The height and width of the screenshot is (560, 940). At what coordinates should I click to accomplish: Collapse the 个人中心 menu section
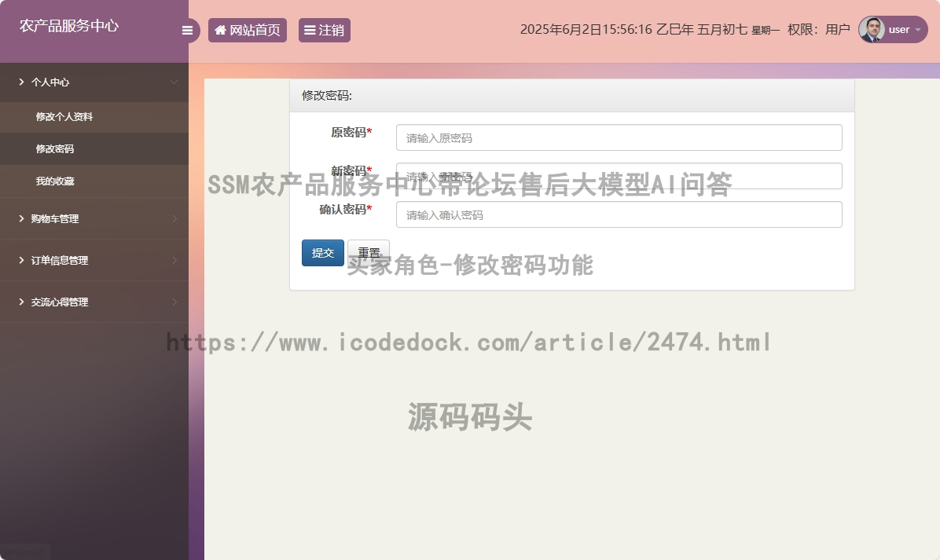click(x=94, y=82)
